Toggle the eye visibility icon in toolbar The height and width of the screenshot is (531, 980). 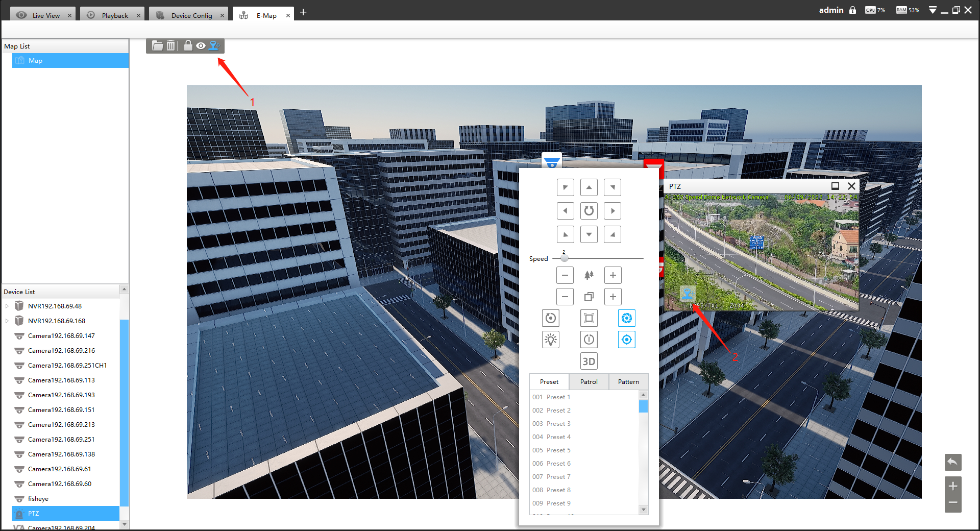[201, 46]
